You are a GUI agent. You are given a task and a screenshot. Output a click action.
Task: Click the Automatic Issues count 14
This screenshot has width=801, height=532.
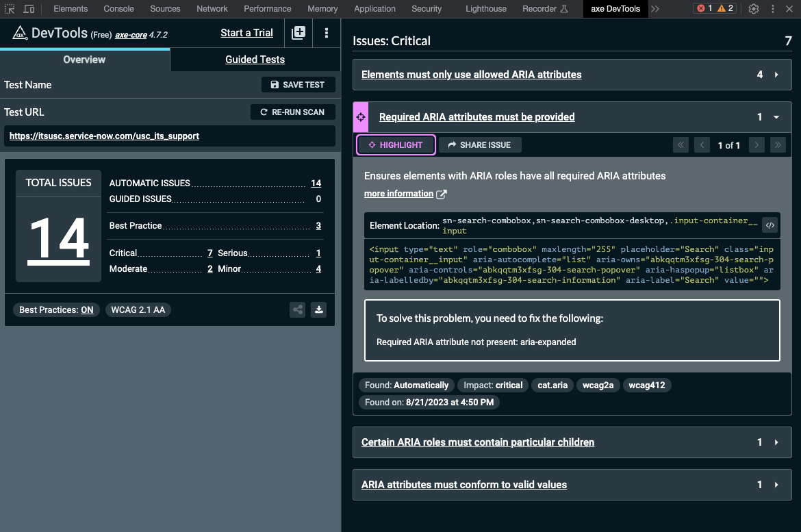(x=316, y=183)
